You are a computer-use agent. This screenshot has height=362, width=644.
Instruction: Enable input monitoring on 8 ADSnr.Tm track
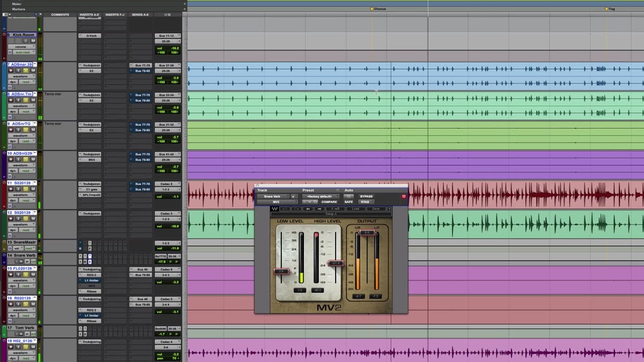tap(19, 100)
